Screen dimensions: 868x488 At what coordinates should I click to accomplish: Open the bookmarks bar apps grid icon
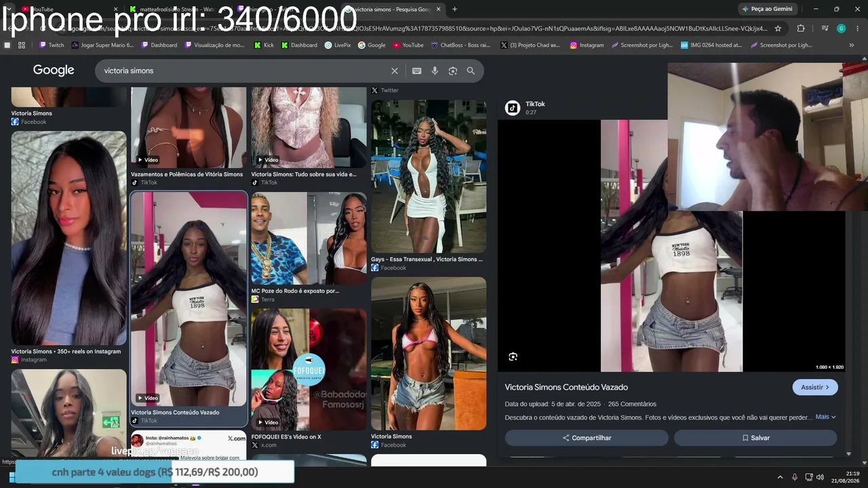coord(22,45)
